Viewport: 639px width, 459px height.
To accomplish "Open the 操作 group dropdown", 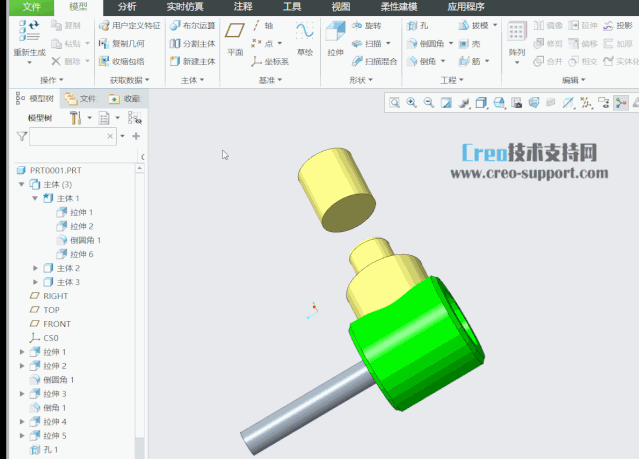I will (x=51, y=80).
